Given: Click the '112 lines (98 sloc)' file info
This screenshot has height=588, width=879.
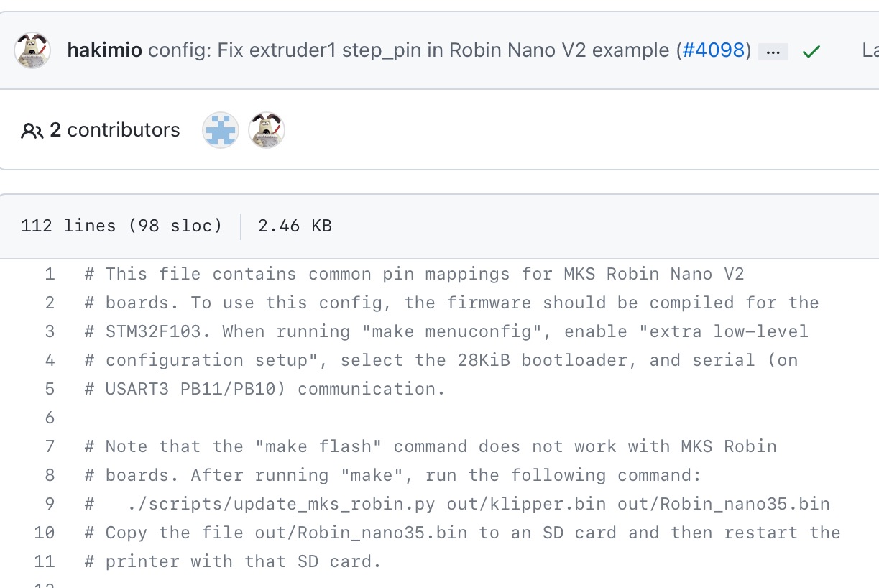Looking at the screenshot, I should (122, 226).
